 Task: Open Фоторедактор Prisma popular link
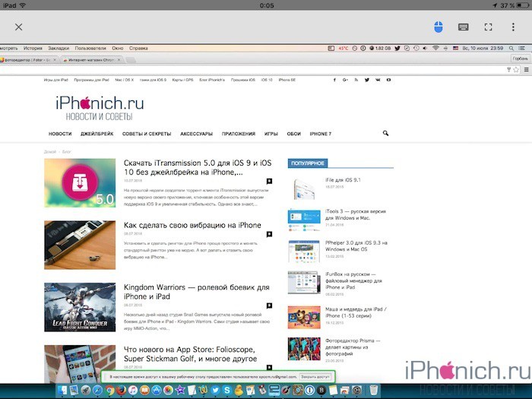click(x=353, y=347)
